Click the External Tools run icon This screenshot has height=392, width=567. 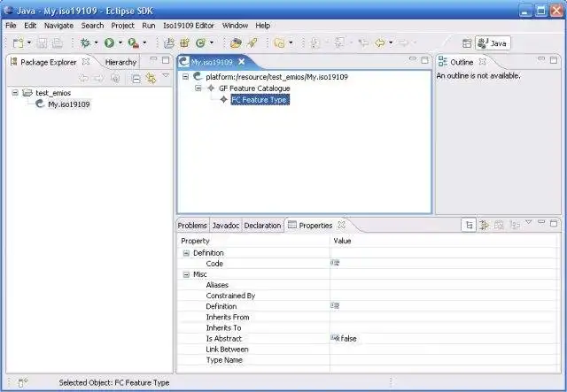point(134,43)
